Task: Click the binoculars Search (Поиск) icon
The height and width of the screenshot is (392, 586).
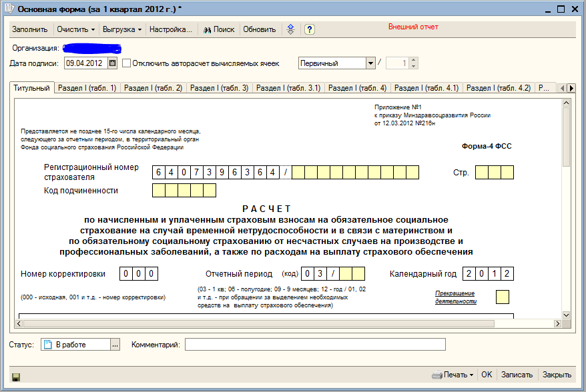Action: (x=208, y=30)
